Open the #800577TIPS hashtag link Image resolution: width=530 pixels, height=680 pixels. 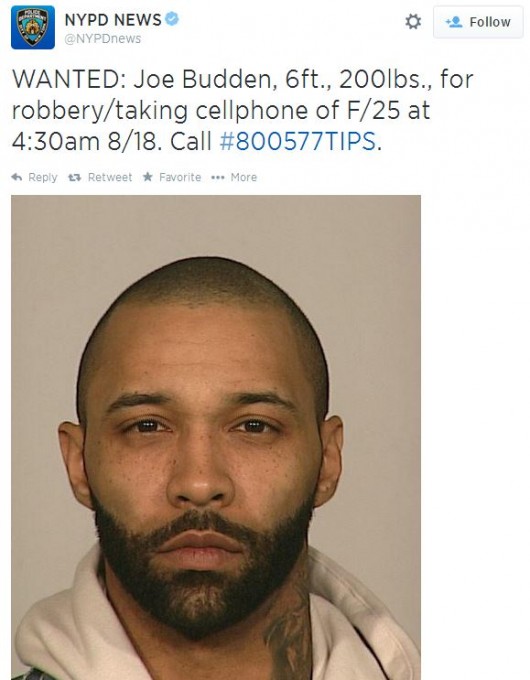pyautogui.click(x=298, y=141)
